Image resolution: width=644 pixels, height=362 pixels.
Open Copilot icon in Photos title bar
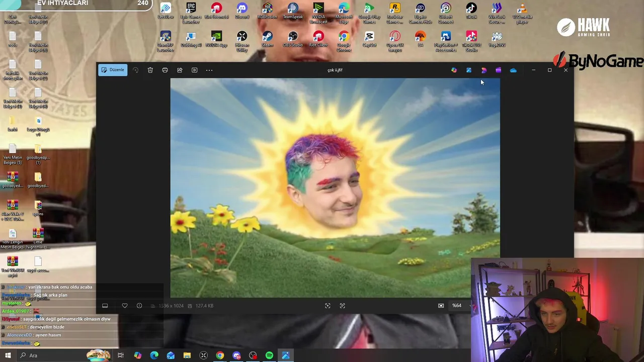click(x=454, y=70)
